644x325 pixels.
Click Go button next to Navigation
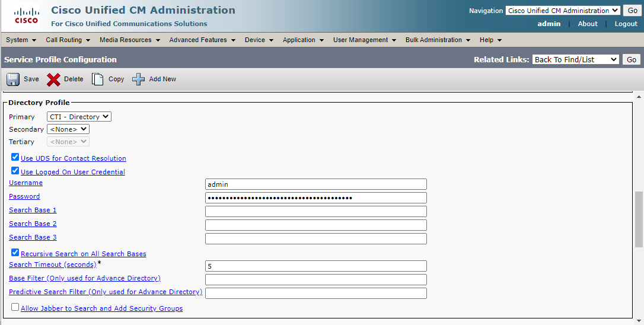tap(632, 11)
